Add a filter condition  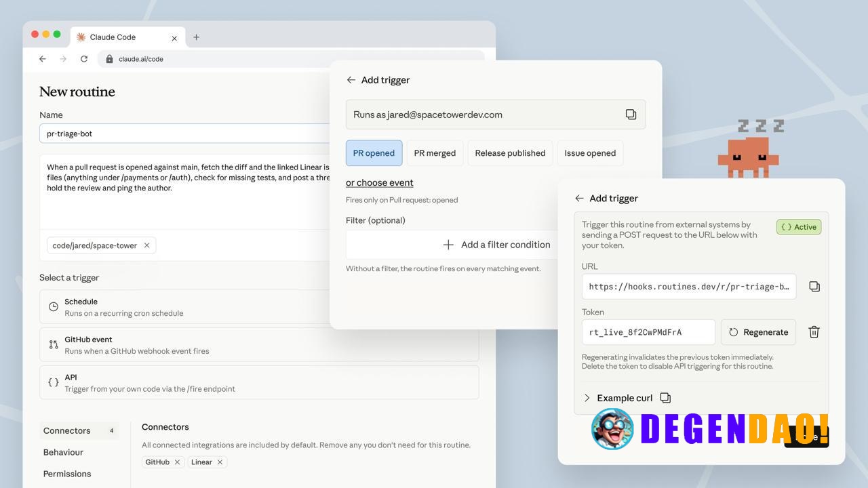click(497, 245)
